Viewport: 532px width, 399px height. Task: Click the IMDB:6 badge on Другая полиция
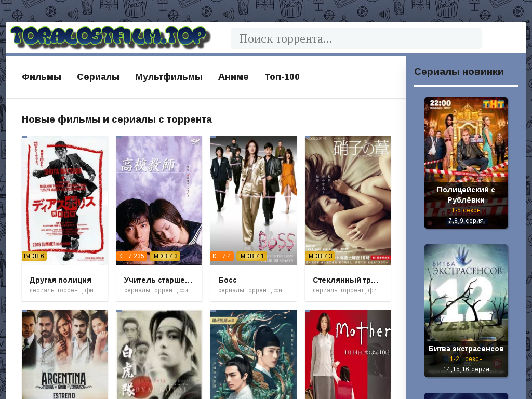pyautogui.click(x=34, y=256)
